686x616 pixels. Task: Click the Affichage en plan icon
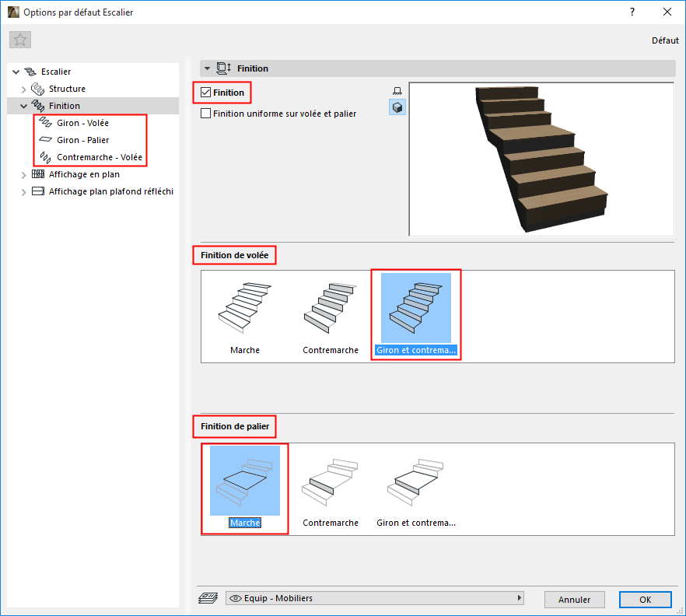[38, 174]
